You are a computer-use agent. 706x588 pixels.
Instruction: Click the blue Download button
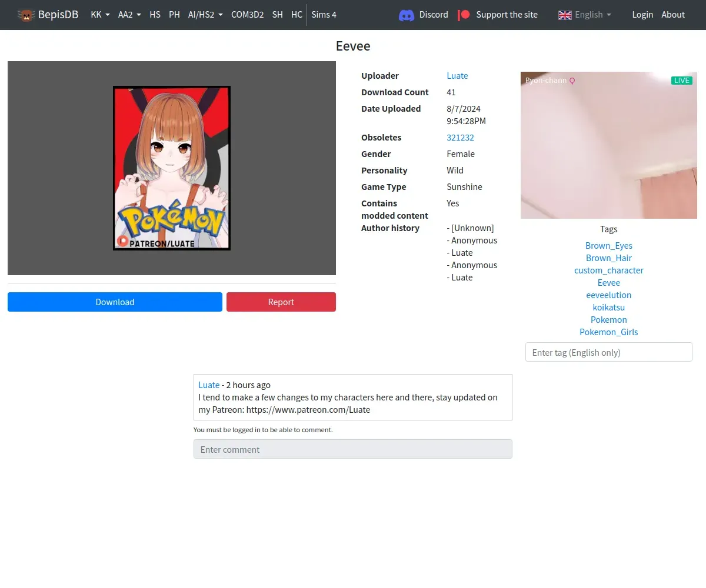click(x=115, y=302)
